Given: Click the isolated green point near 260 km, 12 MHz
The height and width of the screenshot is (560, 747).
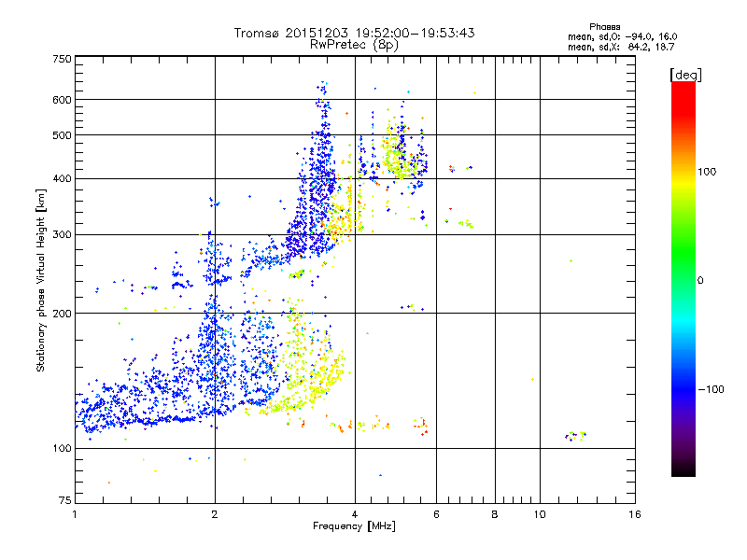Looking at the screenshot, I should point(571,261).
